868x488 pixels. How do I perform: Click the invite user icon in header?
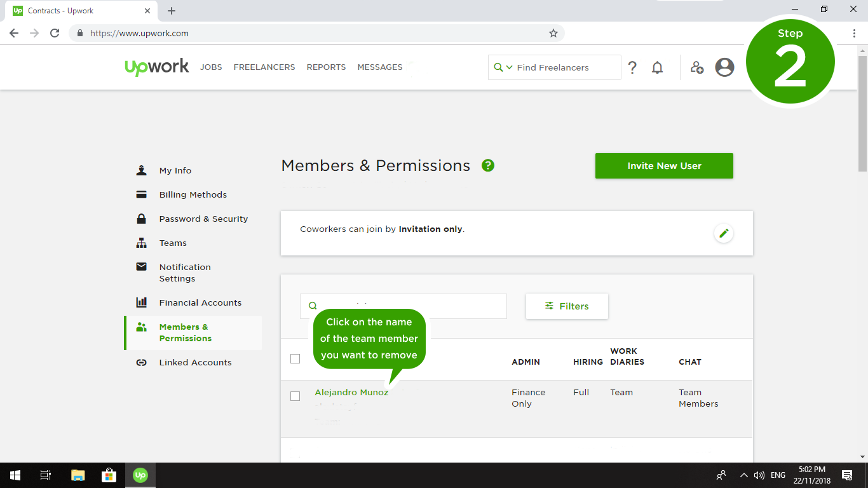coord(697,67)
